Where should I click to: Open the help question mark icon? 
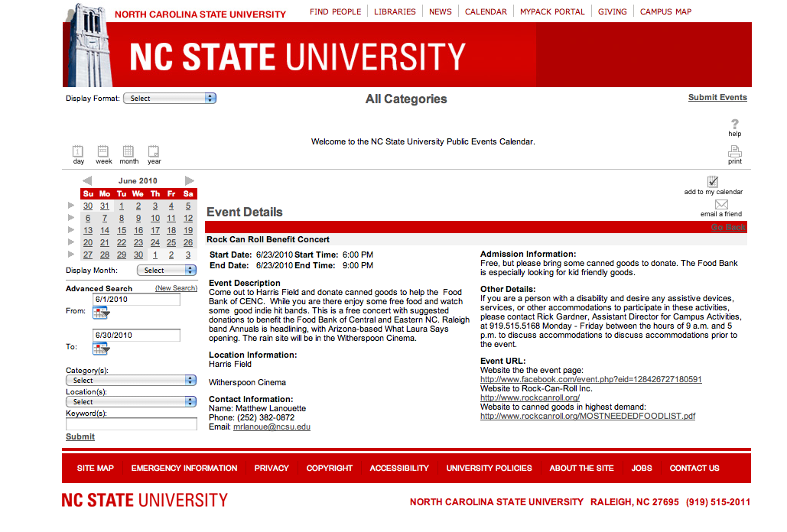[735, 124]
